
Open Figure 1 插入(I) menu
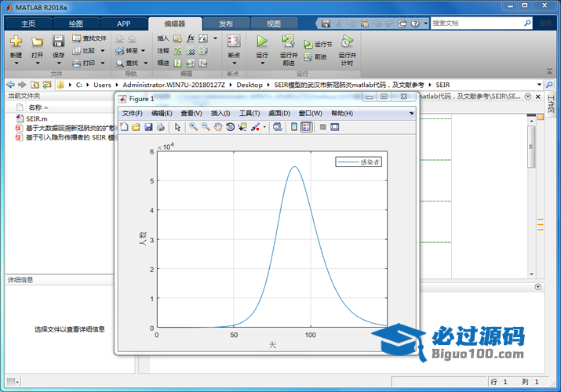220,113
